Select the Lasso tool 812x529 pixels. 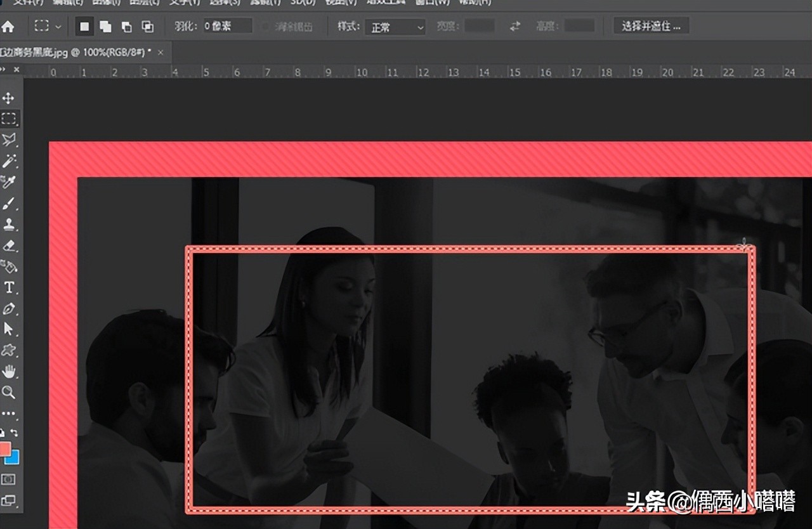(10, 140)
